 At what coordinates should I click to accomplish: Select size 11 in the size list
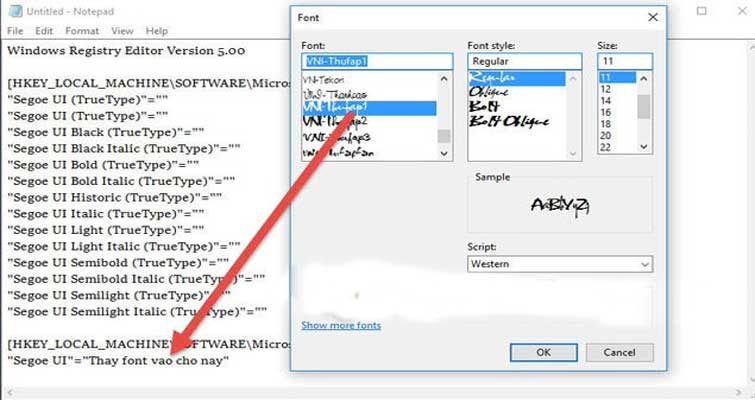click(617, 77)
